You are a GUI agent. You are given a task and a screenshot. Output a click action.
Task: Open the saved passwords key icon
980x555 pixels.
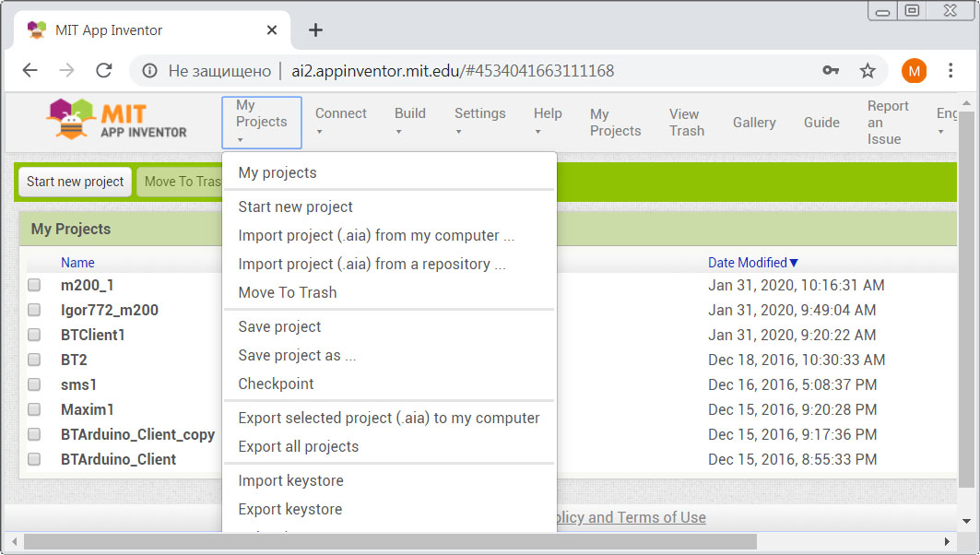pos(831,71)
